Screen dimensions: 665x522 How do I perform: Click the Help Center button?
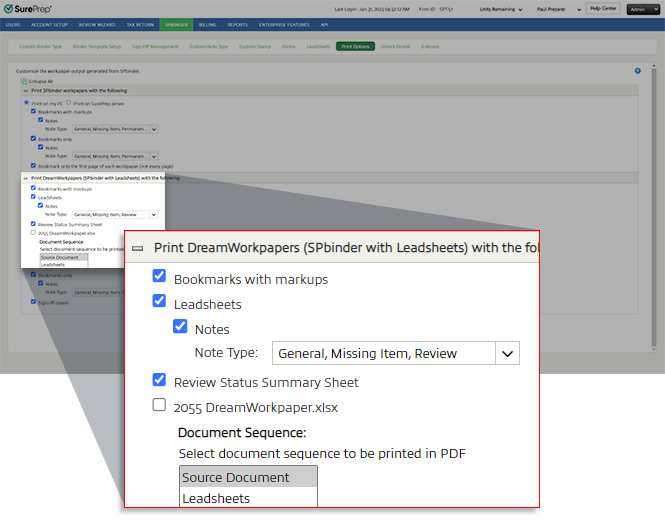[602, 8]
